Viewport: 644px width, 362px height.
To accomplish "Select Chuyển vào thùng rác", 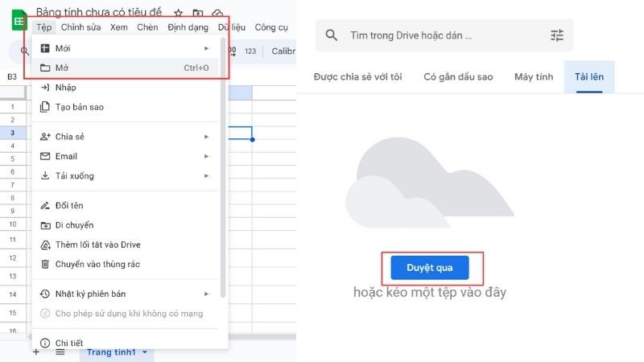I will 126,264.
